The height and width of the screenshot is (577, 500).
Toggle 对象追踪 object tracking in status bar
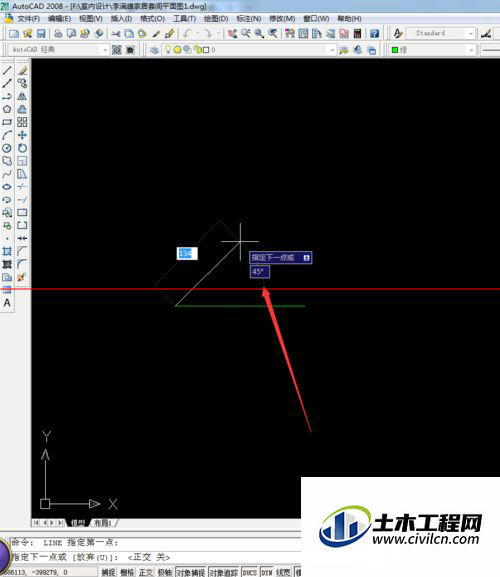[x=224, y=572]
